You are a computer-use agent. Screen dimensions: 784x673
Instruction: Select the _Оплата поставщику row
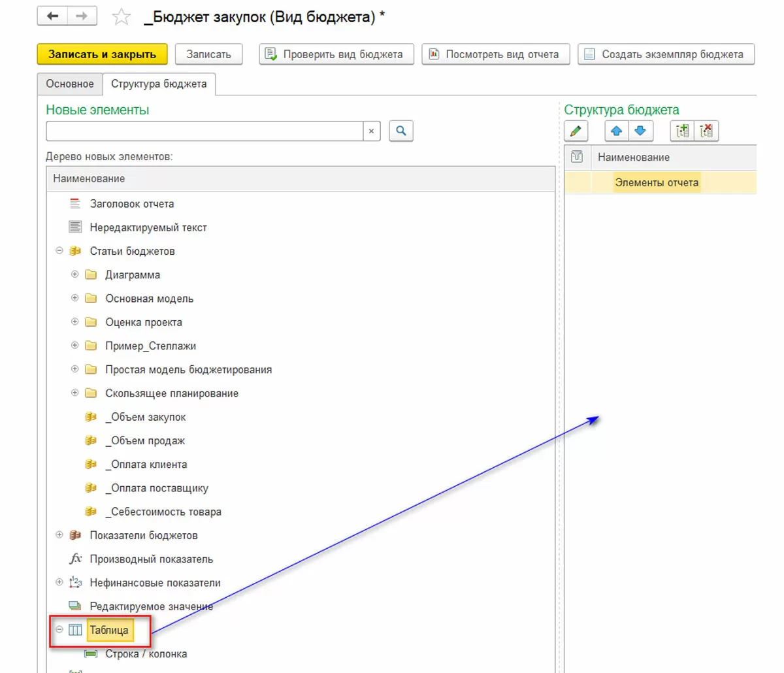click(301, 487)
